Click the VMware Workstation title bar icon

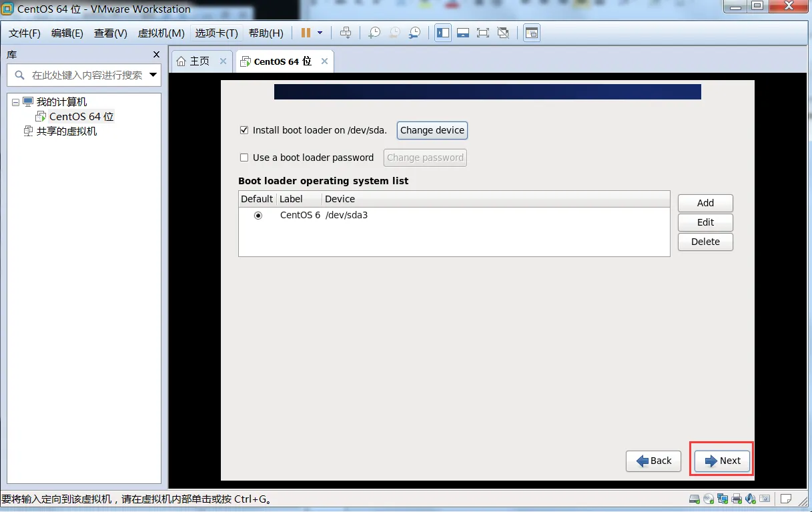coord(7,9)
